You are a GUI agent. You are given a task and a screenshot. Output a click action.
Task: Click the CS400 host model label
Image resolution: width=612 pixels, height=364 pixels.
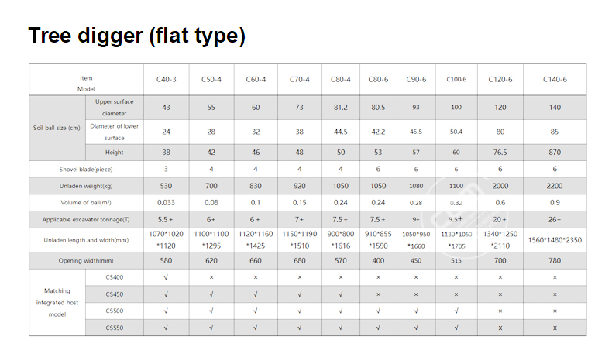115,277
